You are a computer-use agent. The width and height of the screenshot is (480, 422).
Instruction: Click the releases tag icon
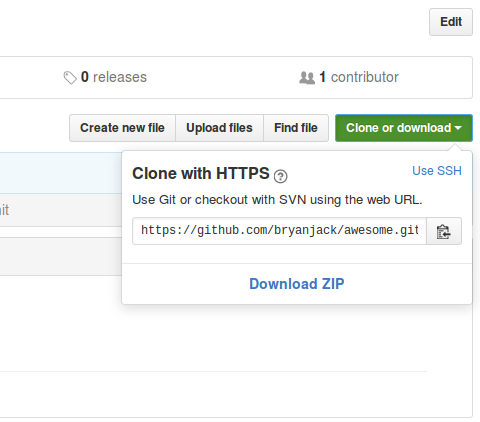(x=70, y=78)
